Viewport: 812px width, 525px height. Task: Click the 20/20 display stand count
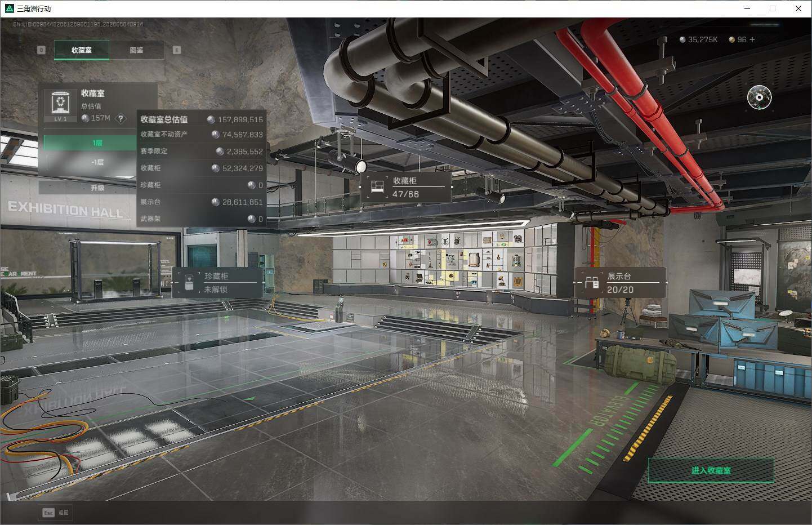click(620, 290)
